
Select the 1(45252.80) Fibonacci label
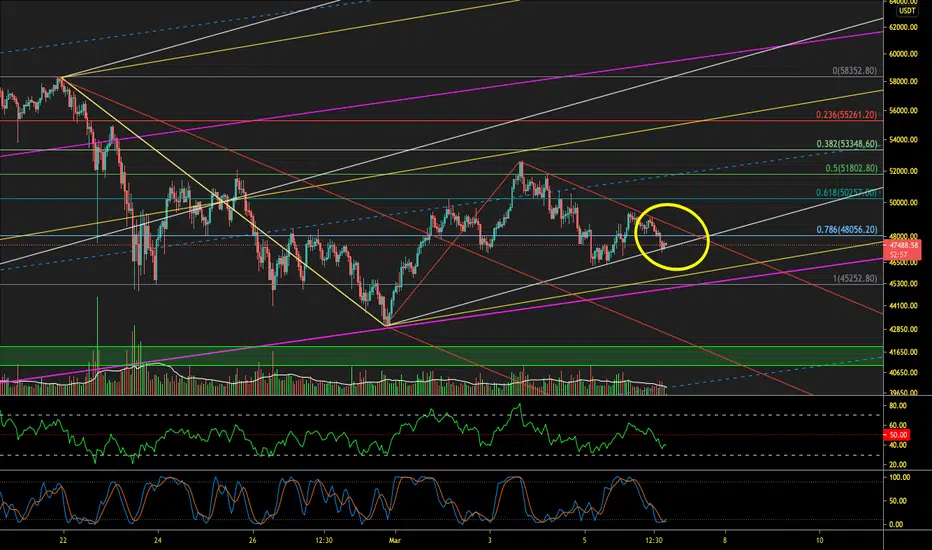point(854,278)
